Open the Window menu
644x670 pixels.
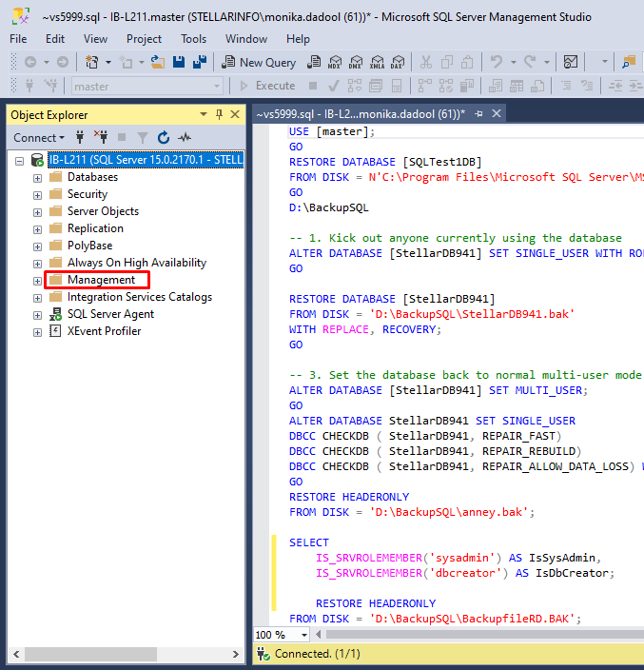246,39
